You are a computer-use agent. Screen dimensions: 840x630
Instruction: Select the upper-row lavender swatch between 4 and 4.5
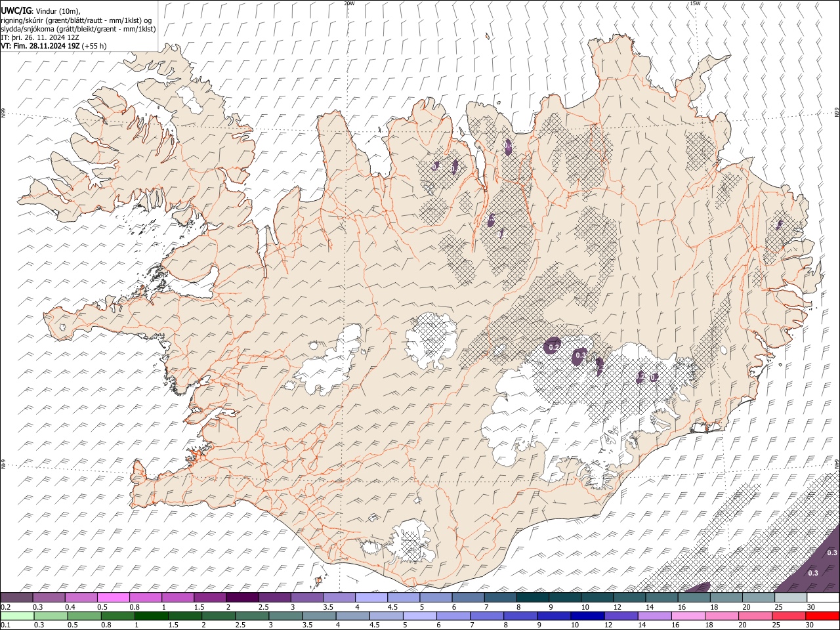pyautogui.click(x=371, y=598)
